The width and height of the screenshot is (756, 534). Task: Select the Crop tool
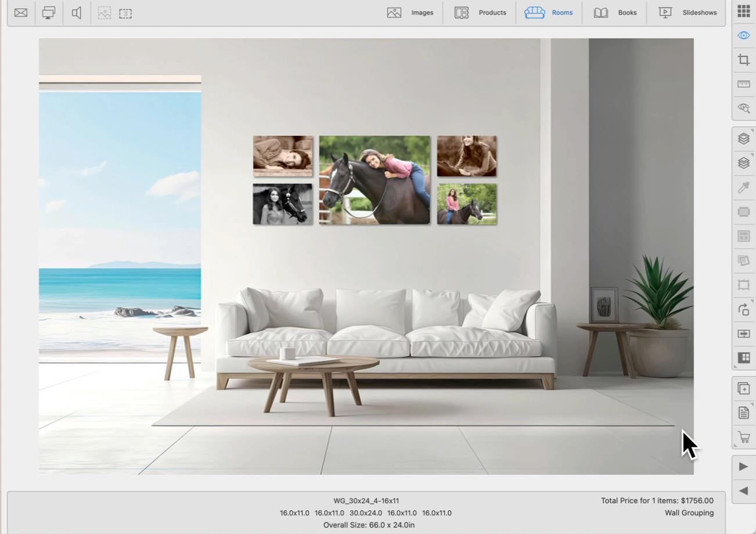point(743,60)
